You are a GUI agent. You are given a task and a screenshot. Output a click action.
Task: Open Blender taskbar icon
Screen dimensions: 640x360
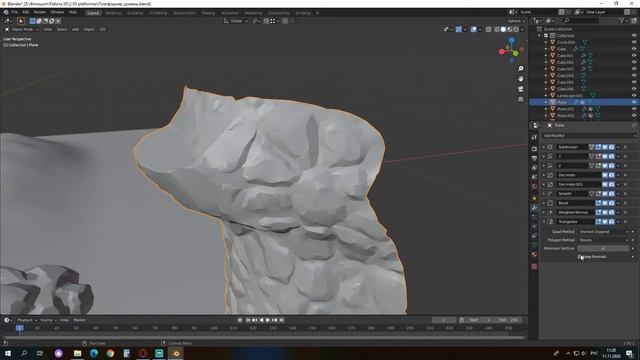coord(176,353)
